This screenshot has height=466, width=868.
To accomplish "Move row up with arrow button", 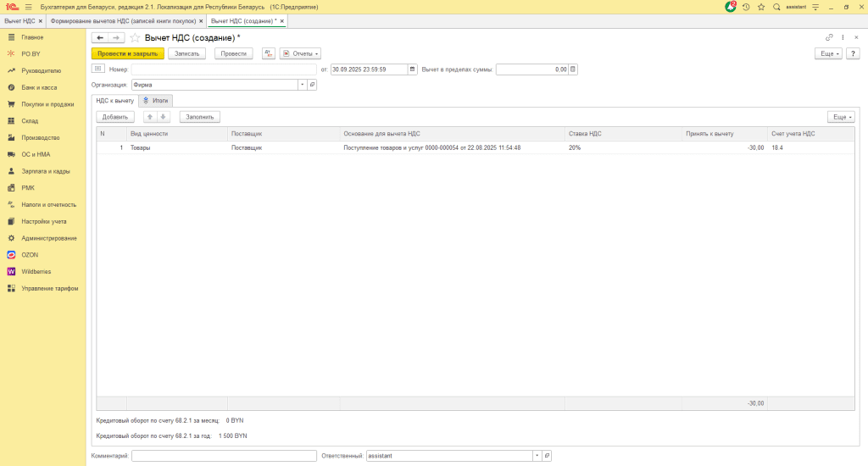I will point(150,117).
